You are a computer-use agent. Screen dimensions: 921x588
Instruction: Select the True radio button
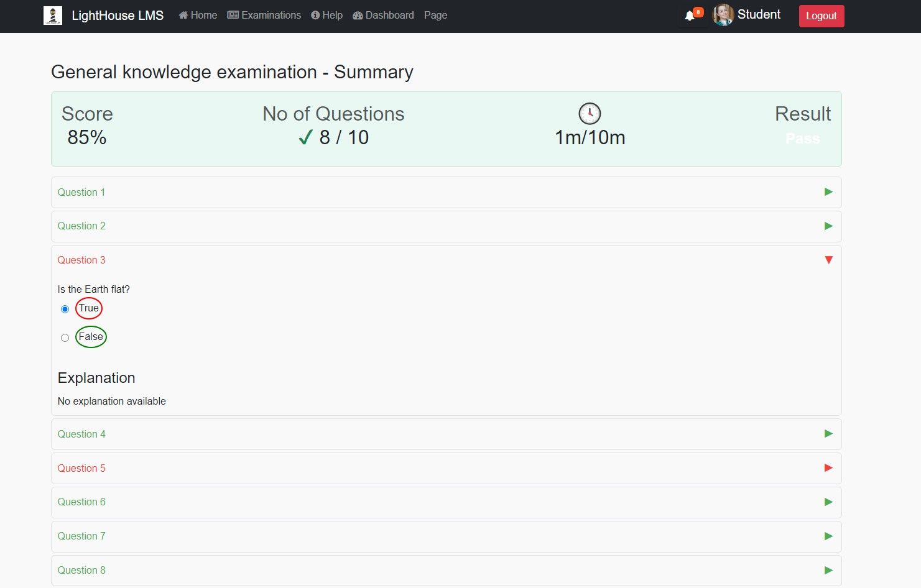[65, 309]
